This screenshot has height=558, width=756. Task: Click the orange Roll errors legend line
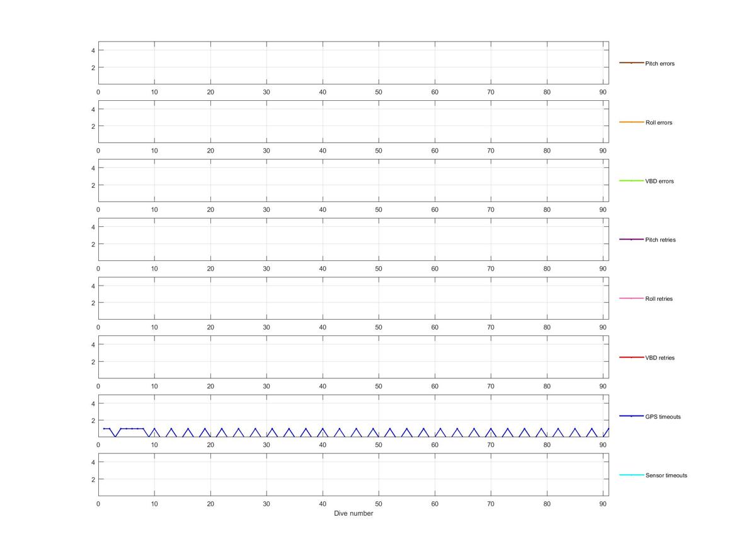(x=631, y=122)
